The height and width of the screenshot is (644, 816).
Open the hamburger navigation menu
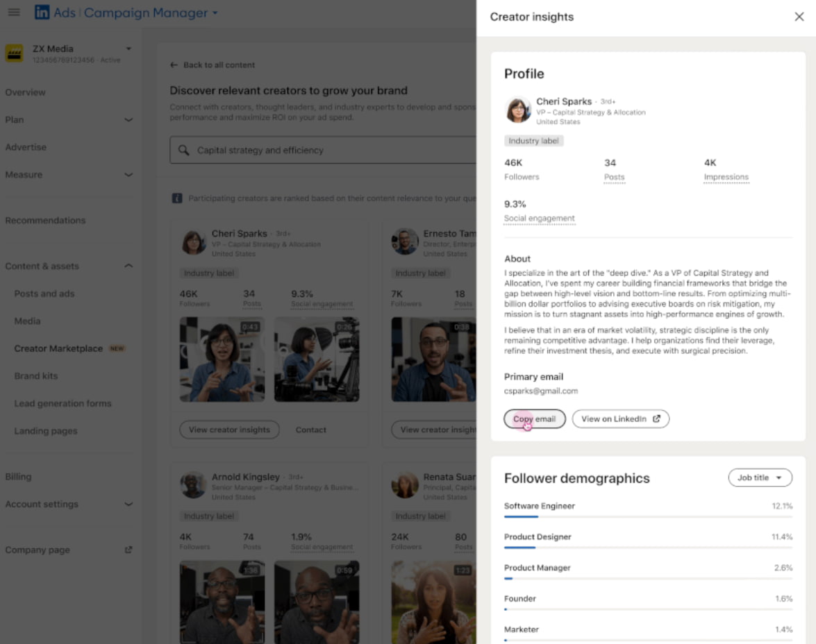(x=14, y=12)
